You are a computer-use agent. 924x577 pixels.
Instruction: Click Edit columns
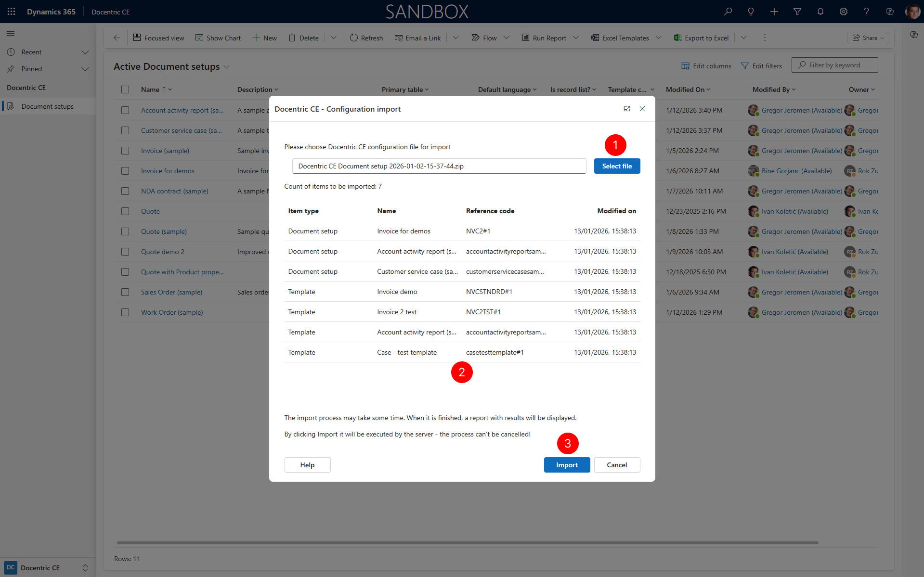[706, 66]
